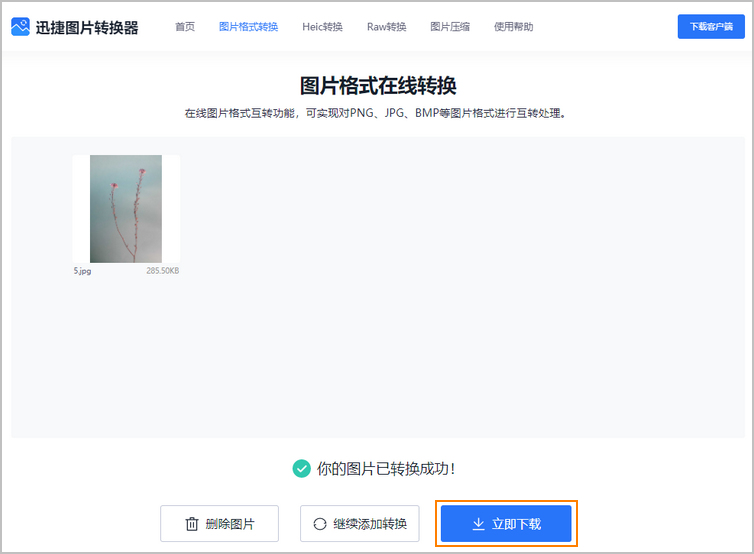754x554 pixels.
Task: Click the green success checkmark icon
Action: click(x=302, y=468)
